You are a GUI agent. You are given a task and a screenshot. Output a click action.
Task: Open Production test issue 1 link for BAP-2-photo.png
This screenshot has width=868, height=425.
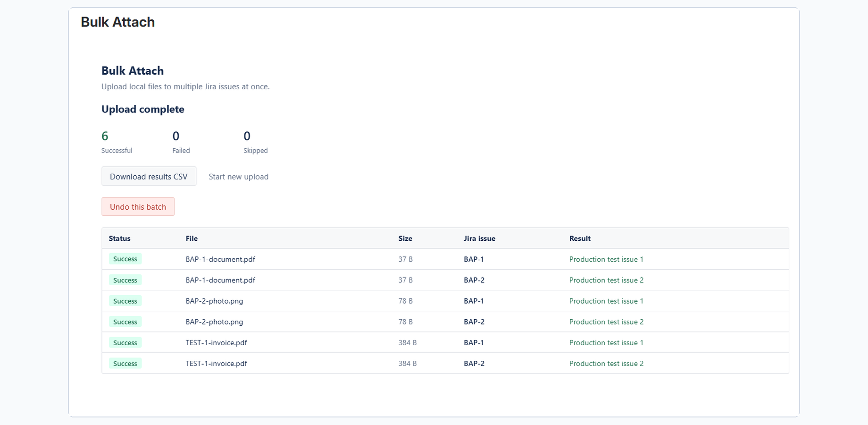[x=606, y=301]
